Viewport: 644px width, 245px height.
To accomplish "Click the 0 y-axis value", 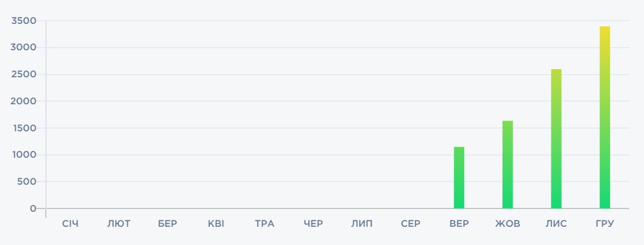I will coord(33,209).
